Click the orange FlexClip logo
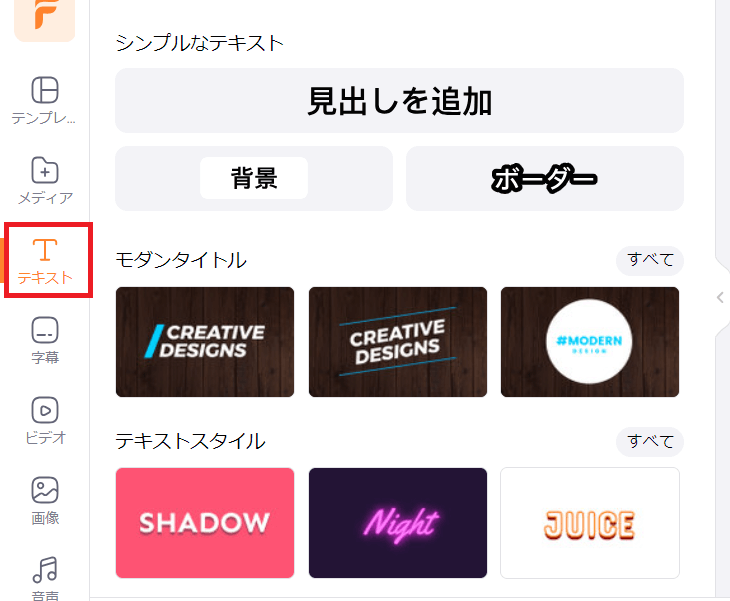This screenshot has height=601, width=730. coord(45,19)
